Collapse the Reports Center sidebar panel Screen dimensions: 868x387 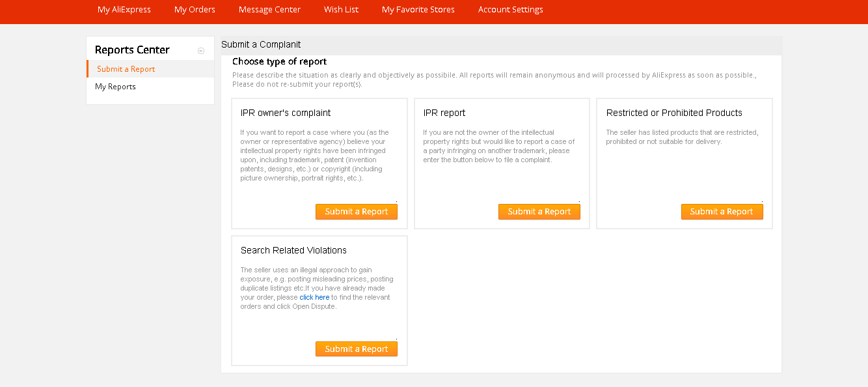[x=201, y=51]
